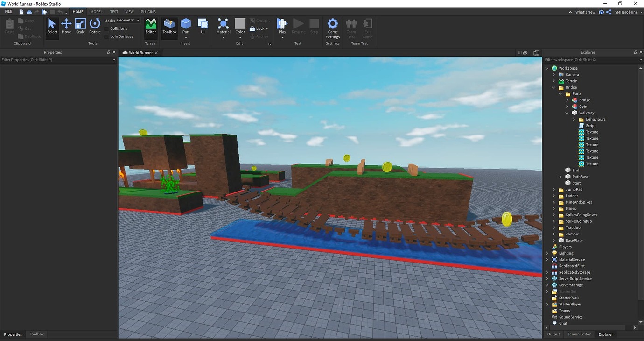Open the Color picker in the ribbon
Image resolution: width=644 pixels, height=341 pixels.
tap(240, 26)
